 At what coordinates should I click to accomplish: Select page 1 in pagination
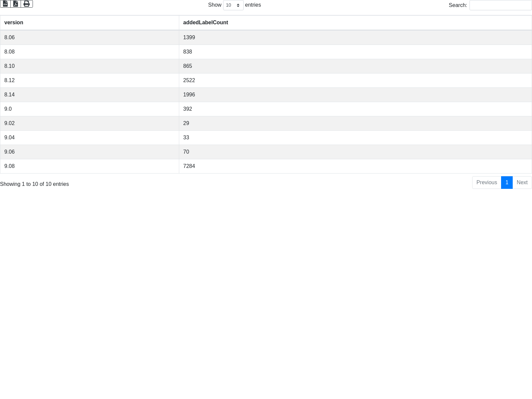(x=507, y=183)
